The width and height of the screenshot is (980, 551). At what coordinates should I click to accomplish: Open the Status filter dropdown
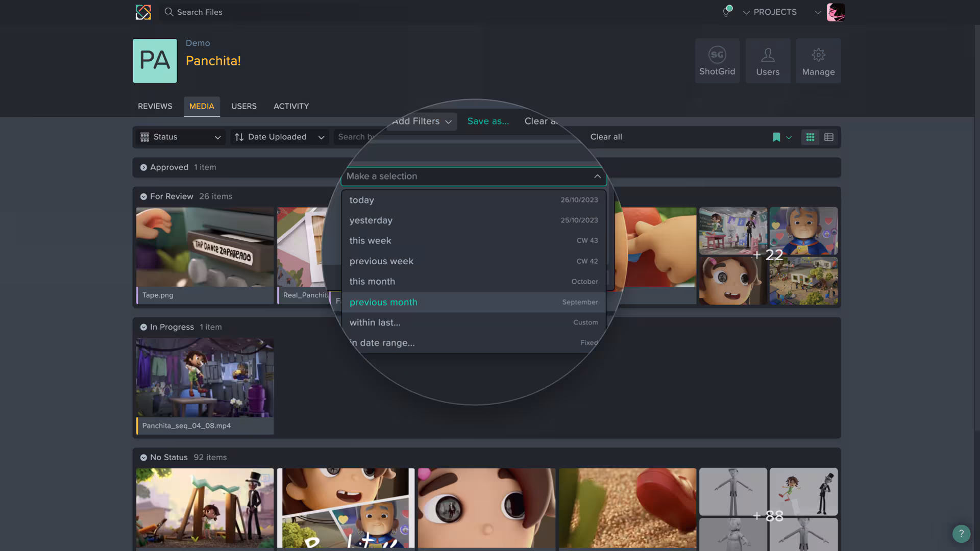pyautogui.click(x=180, y=137)
